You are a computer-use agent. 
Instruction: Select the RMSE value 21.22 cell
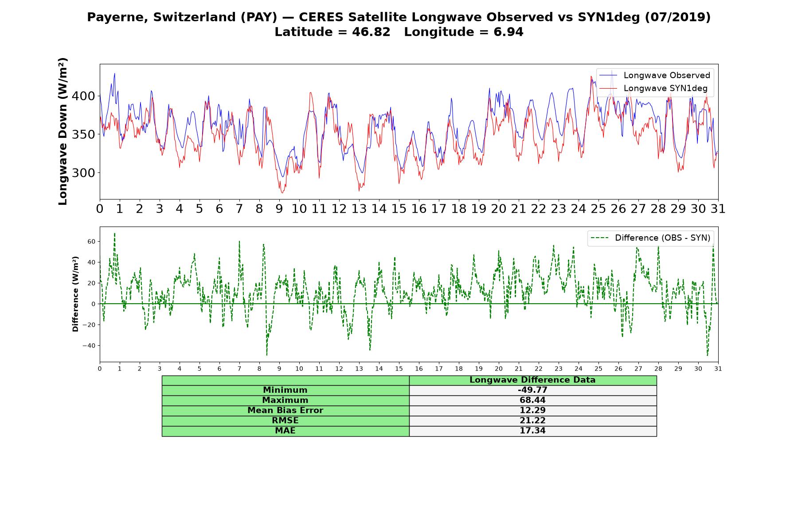point(532,421)
